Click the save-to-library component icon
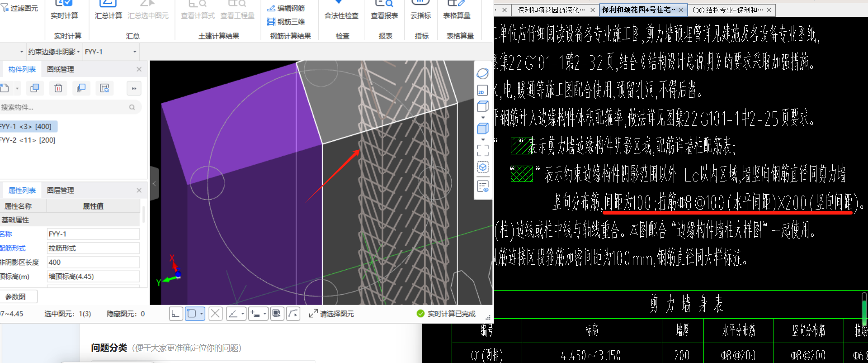Viewport: 868px width, 363px height. (104, 88)
